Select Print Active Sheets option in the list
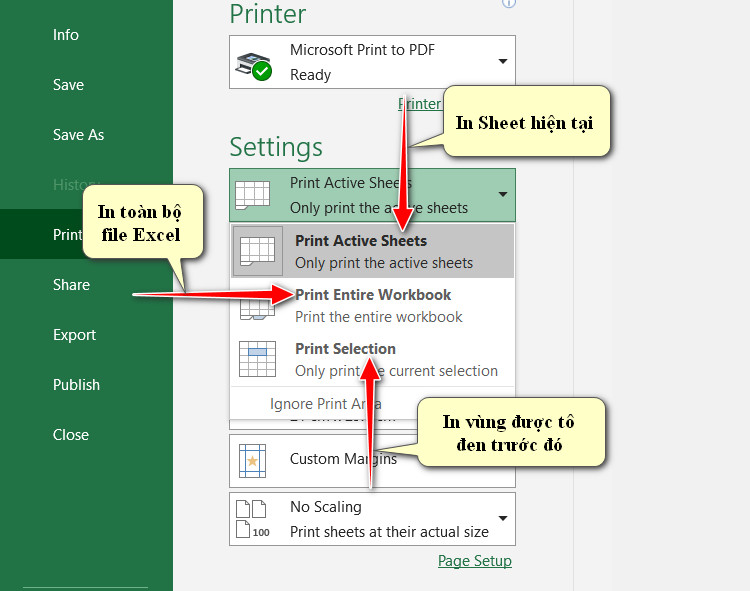The height and width of the screenshot is (591, 750). [x=372, y=252]
